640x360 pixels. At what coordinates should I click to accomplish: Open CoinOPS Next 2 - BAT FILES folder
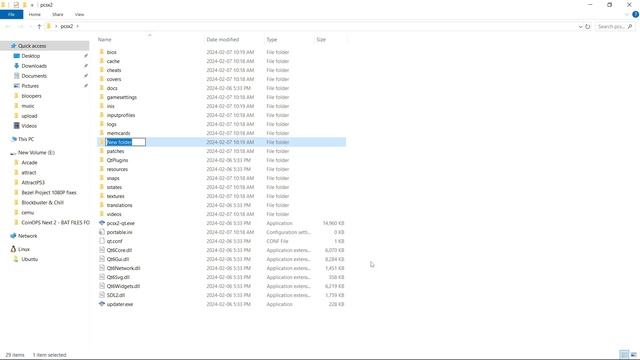(55, 222)
